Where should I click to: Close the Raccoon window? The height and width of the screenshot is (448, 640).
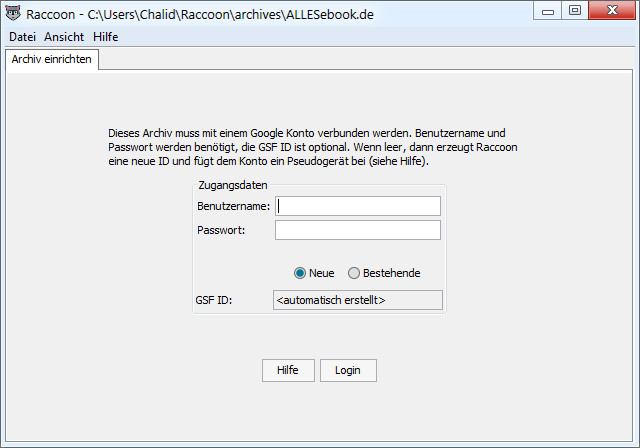click(x=612, y=11)
